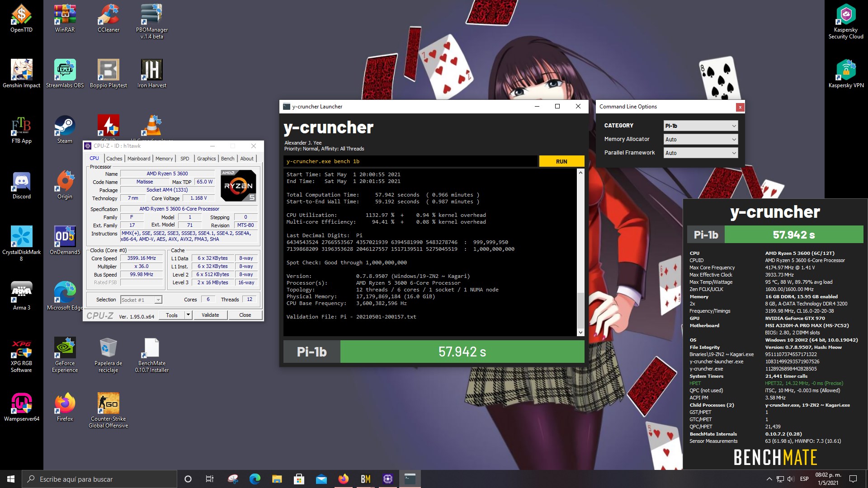Screen dimensions: 868x488
Task: Open the FTB App shortcut
Action: point(21,130)
